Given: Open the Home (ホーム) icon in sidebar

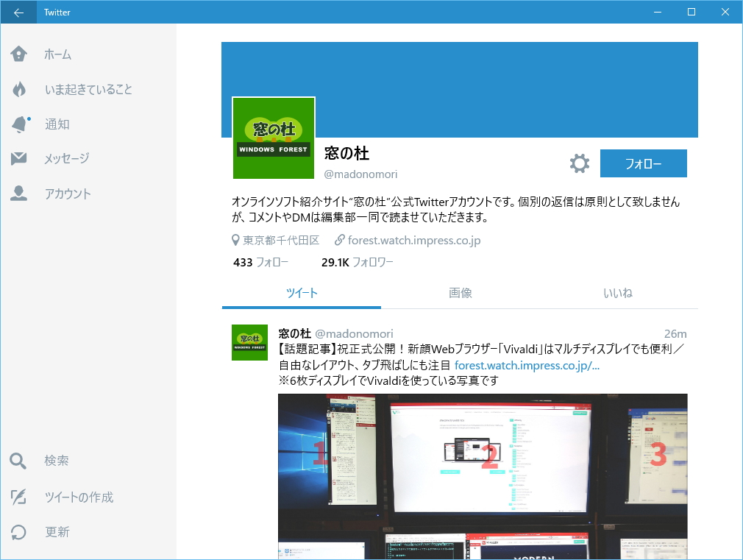Looking at the screenshot, I should (19, 54).
